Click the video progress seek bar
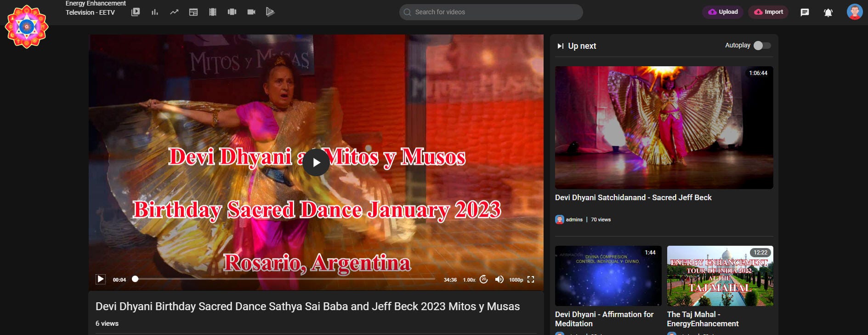868x335 pixels. (x=285, y=279)
